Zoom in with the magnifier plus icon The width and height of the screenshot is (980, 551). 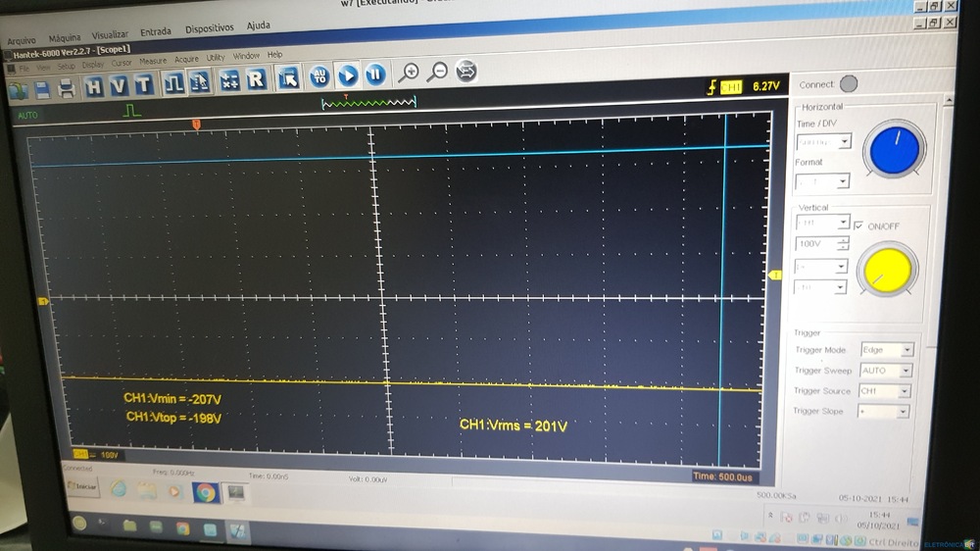click(x=409, y=74)
